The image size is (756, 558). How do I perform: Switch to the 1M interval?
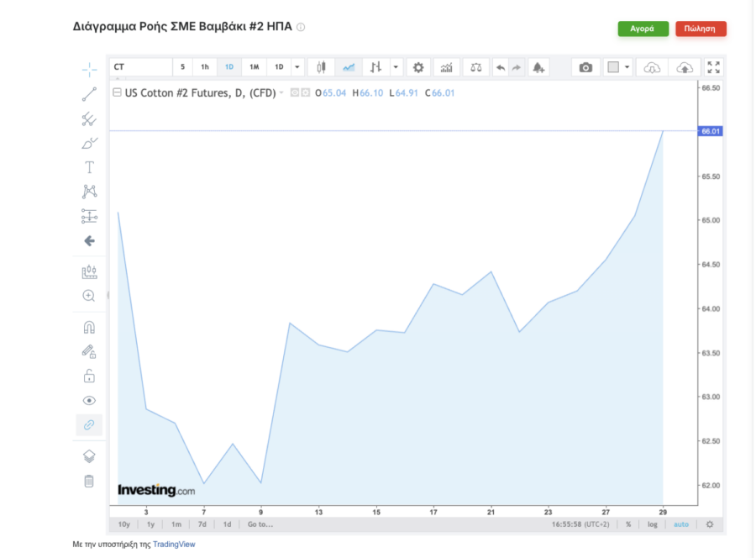[254, 67]
